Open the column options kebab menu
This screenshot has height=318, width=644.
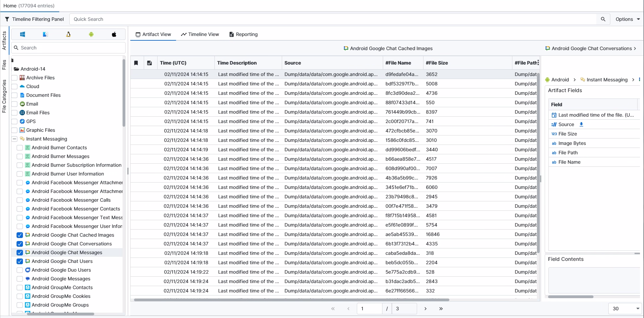(538, 63)
